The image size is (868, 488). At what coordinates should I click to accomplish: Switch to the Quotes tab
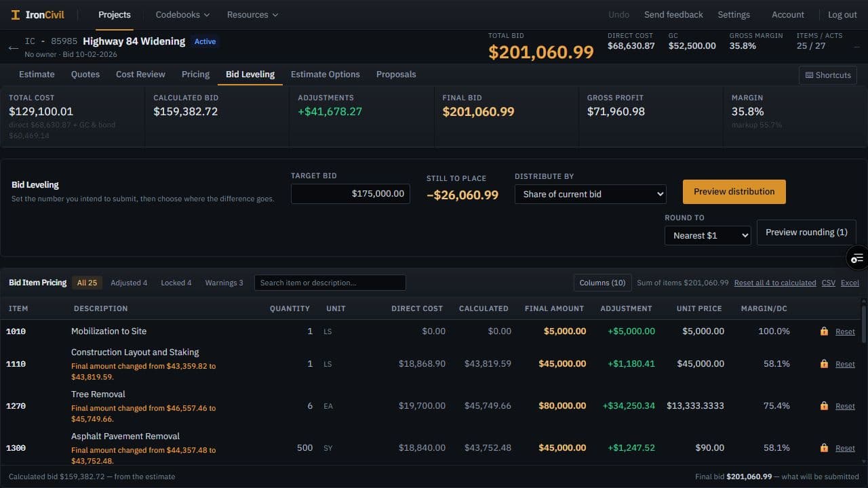tap(85, 75)
